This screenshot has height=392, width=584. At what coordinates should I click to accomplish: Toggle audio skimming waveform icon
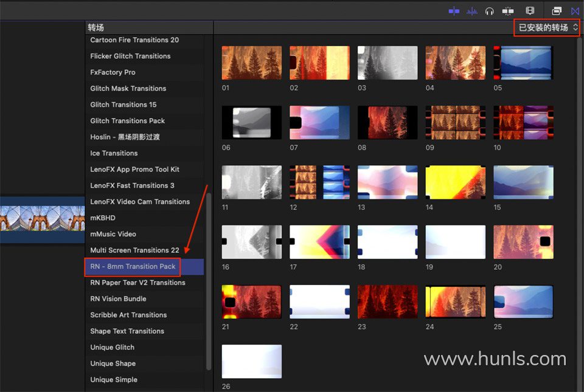pyautogui.click(x=472, y=11)
